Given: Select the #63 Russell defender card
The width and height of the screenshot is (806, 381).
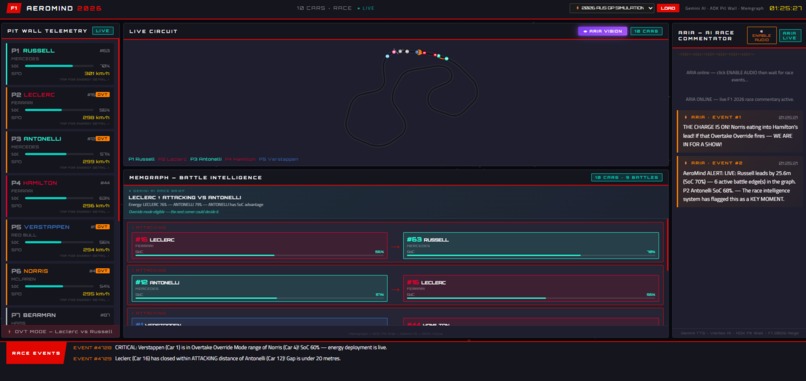Looking at the screenshot, I should (x=531, y=245).
